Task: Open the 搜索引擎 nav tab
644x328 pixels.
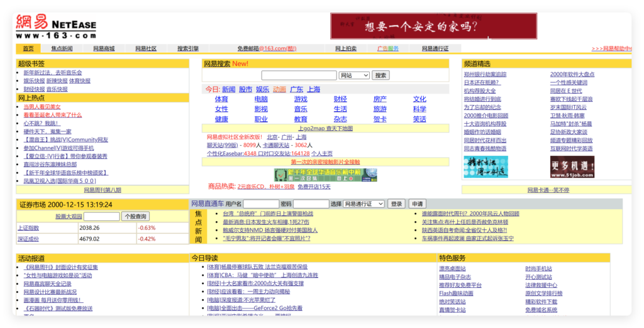Action: point(188,48)
